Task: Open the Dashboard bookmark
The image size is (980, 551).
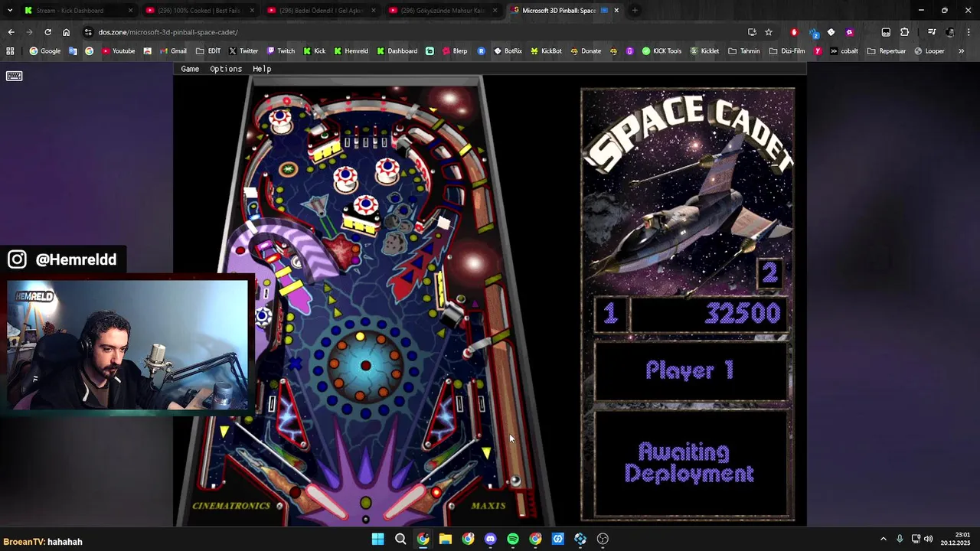Action: pos(397,51)
